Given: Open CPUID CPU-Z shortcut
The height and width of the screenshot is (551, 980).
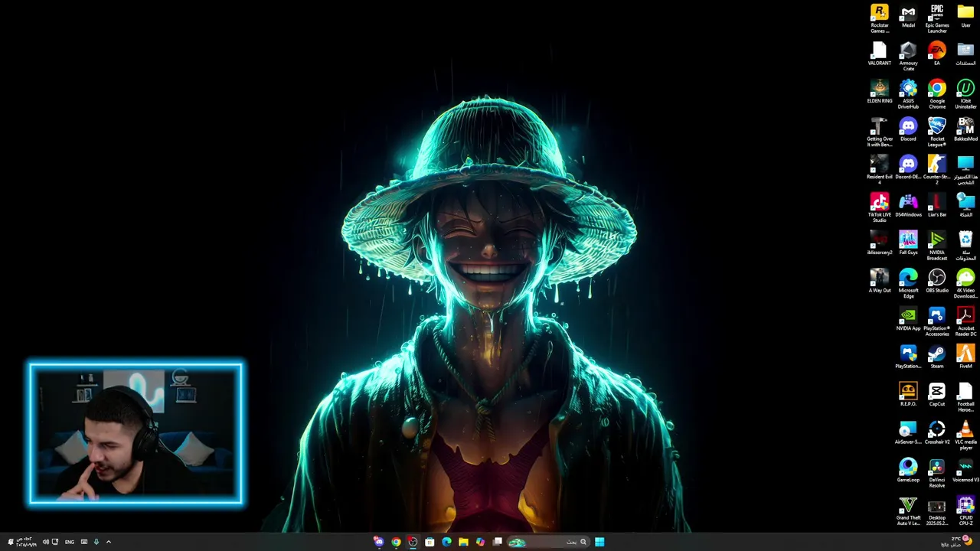Looking at the screenshot, I should (x=965, y=511).
